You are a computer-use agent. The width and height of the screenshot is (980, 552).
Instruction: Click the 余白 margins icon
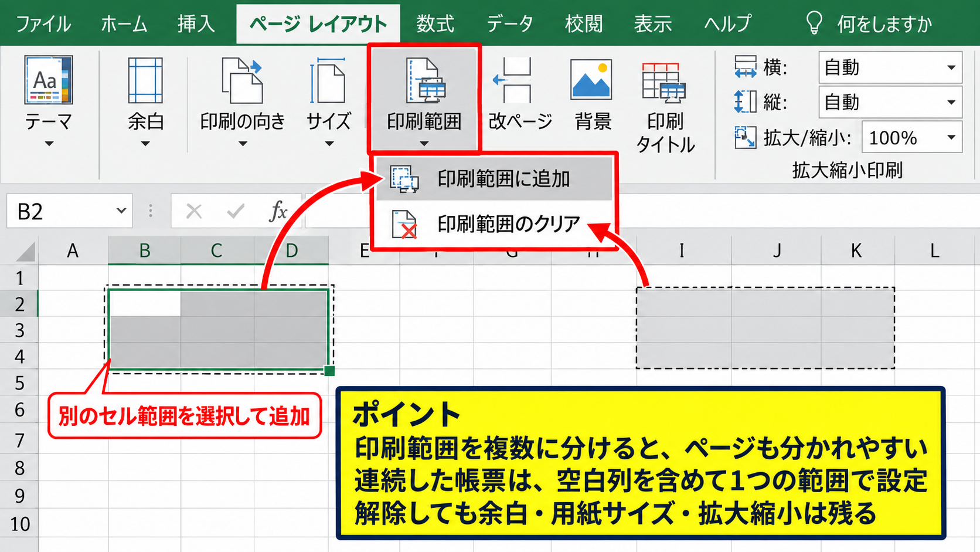(145, 80)
